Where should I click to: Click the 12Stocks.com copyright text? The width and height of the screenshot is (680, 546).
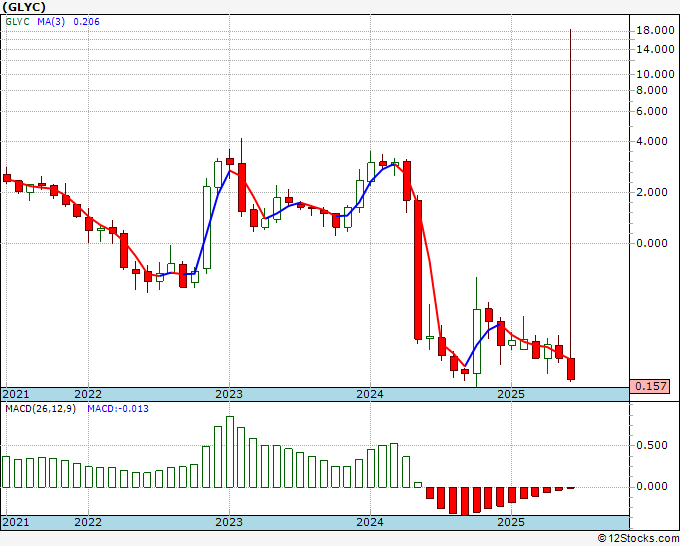click(638, 539)
